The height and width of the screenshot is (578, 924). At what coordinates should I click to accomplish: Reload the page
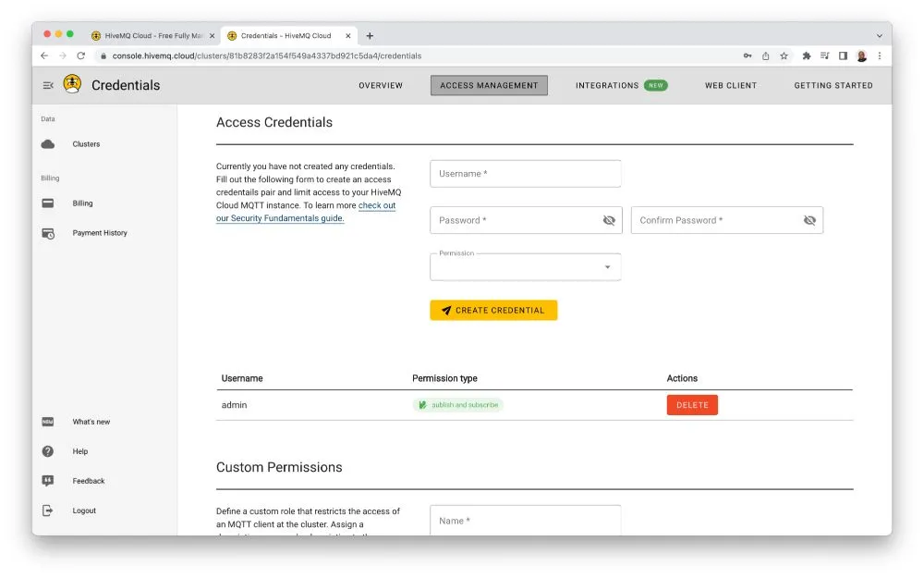80,55
